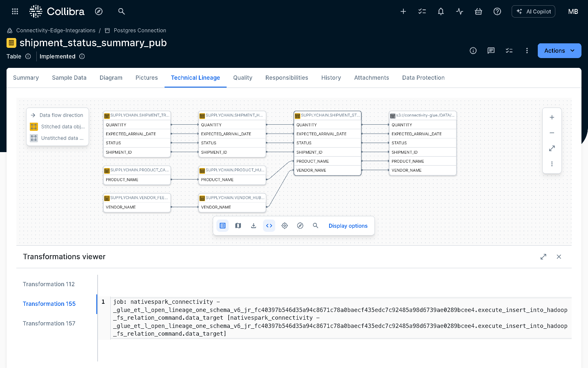Open the three-dot menu beside Actions
The width and height of the screenshot is (588, 368).
(527, 51)
